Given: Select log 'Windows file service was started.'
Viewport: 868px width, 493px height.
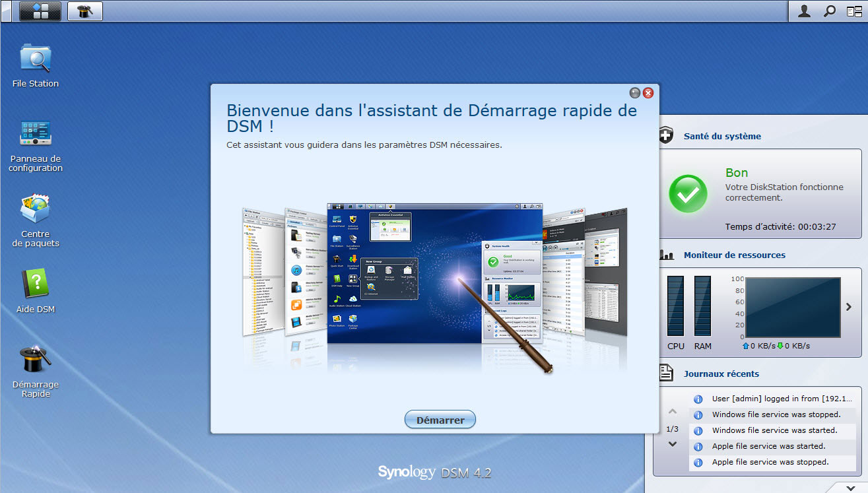Looking at the screenshot, I should [x=773, y=430].
